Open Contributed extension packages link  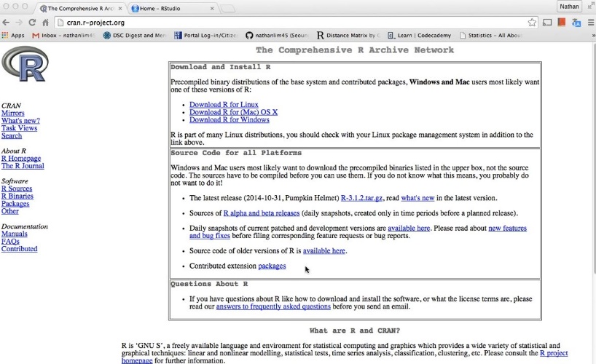(272, 266)
